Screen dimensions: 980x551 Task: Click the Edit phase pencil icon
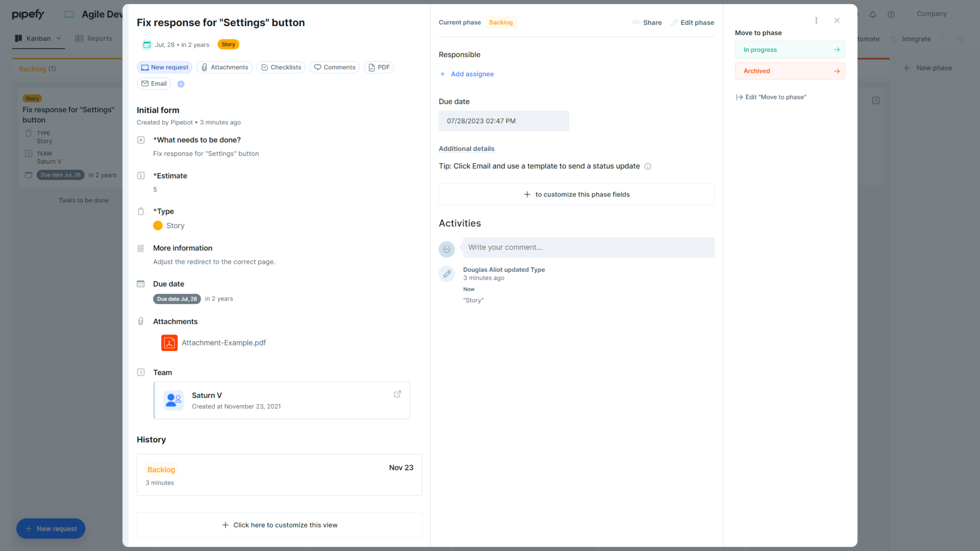point(675,22)
